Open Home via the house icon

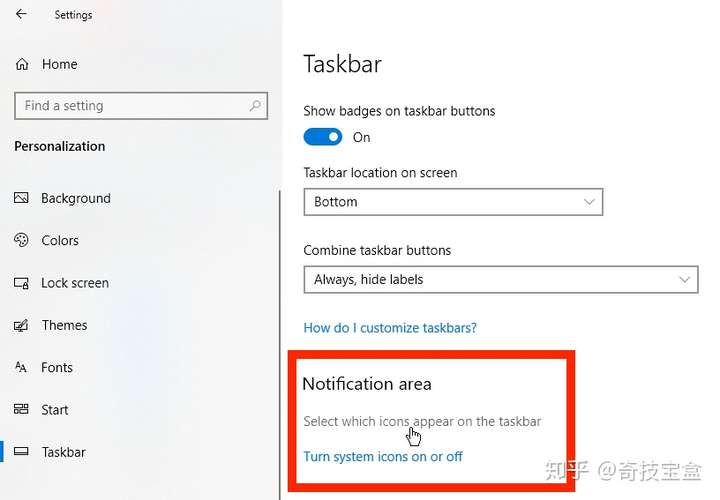(x=22, y=64)
